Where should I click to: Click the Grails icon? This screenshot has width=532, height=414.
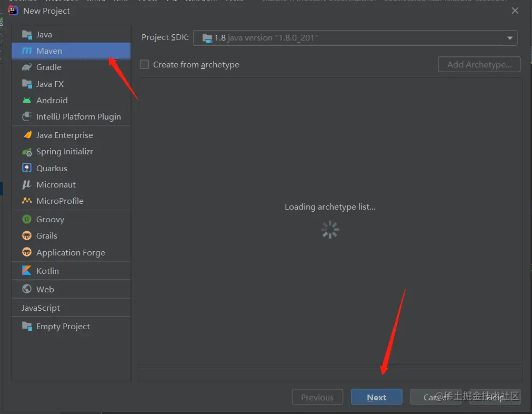(27, 235)
